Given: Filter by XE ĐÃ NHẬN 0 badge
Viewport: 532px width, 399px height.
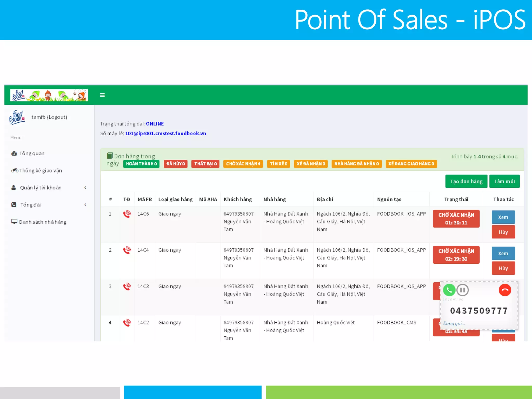Looking at the screenshot, I should point(311,164).
